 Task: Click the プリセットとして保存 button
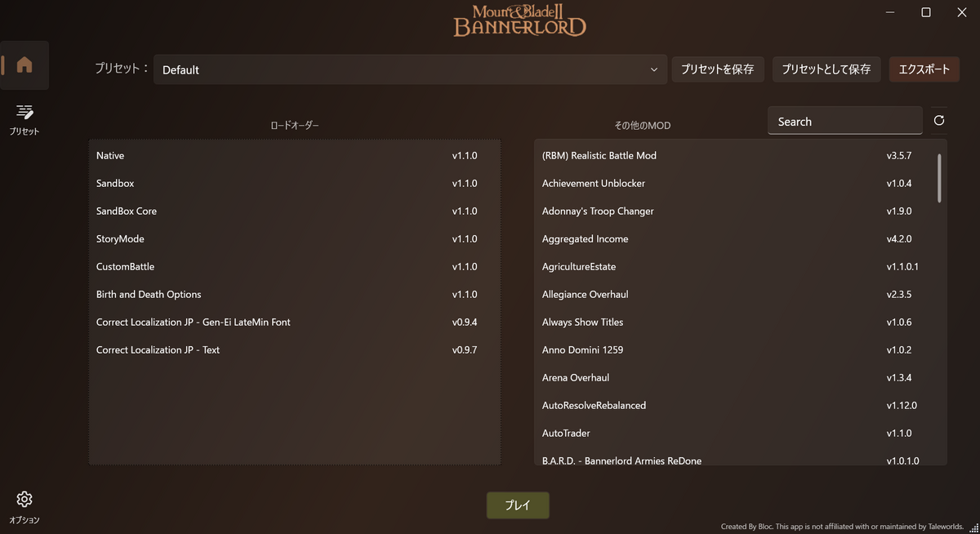click(826, 69)
